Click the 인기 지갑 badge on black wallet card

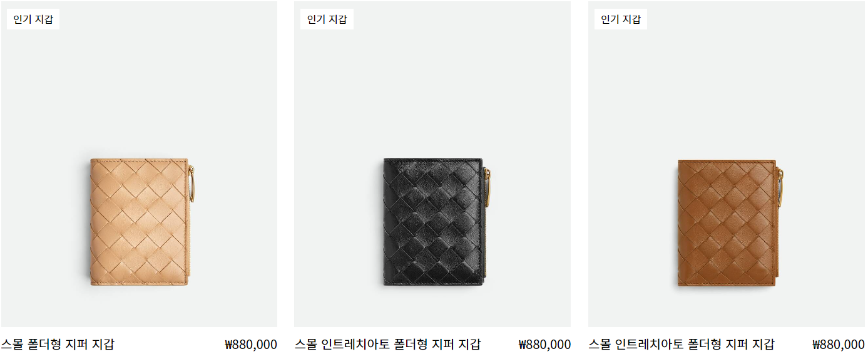327,19
